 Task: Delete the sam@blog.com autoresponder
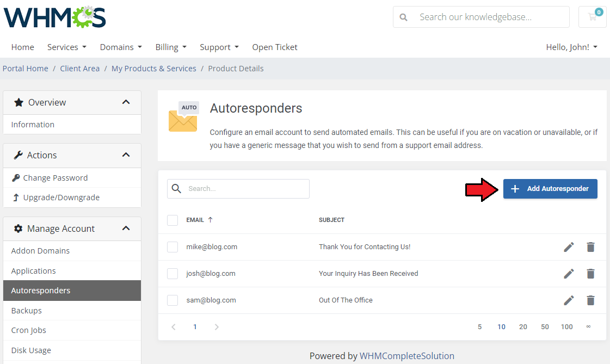point(590,300)
